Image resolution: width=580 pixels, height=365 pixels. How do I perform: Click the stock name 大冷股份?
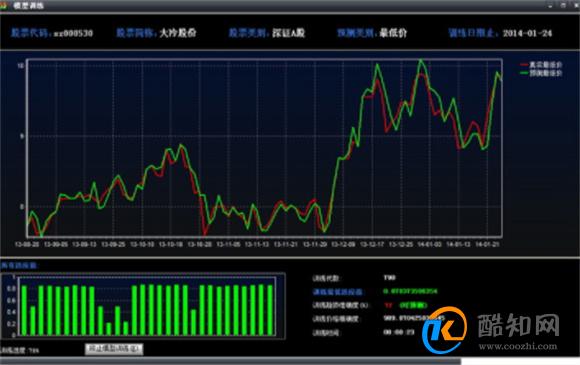click(178, 33)
